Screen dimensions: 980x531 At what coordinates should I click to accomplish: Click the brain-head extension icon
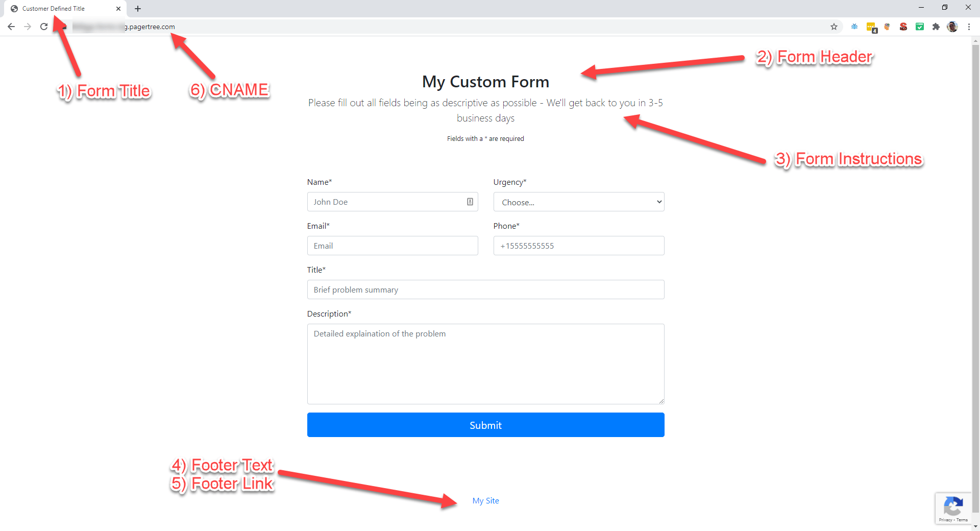tap(887, 27)
